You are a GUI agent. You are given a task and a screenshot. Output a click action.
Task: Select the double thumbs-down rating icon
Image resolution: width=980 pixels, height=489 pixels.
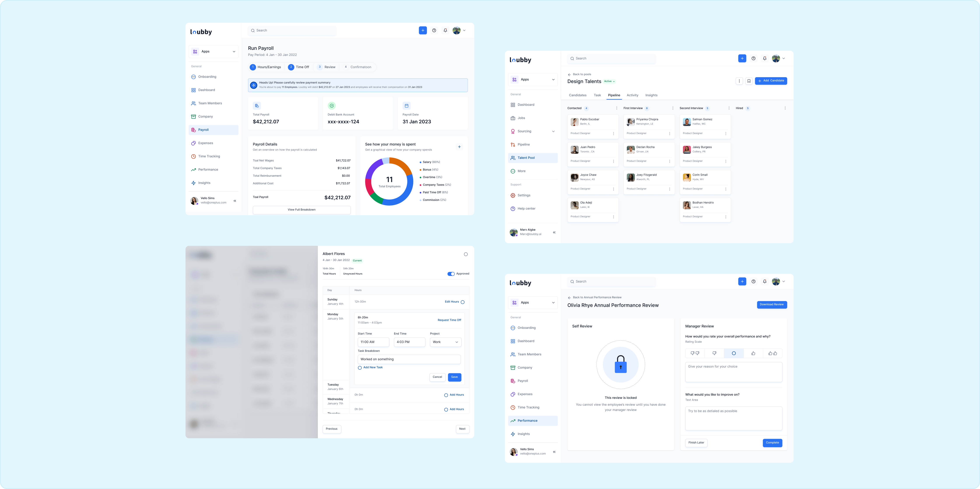695,353
